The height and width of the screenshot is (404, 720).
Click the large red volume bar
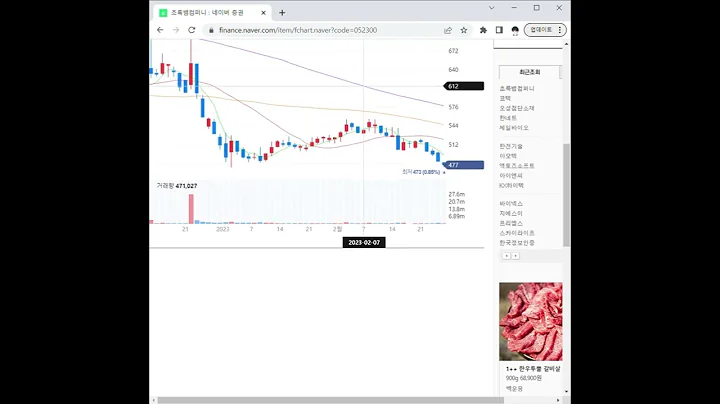click(x=191, y=209)
